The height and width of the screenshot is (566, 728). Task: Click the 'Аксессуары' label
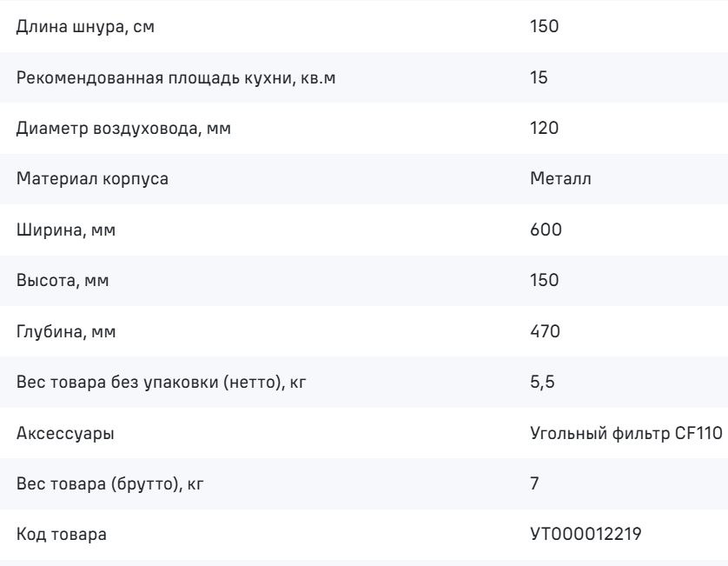65,434
